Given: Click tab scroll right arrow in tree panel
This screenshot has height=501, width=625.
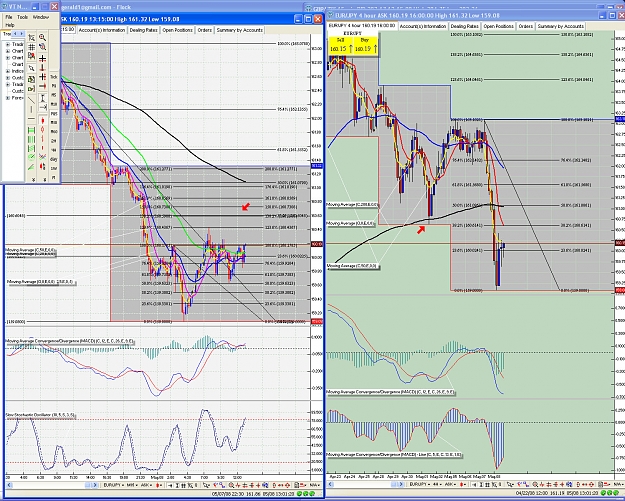Looking at the screenshot, I should [22, 34].
